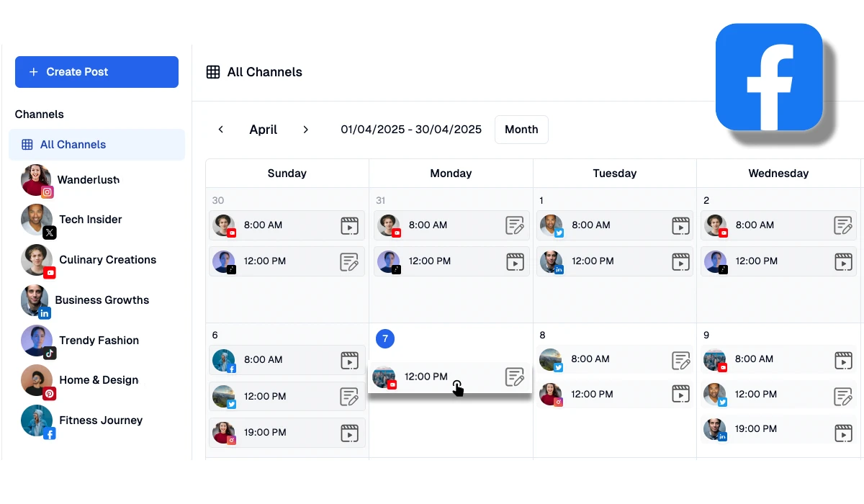The height and width of the screenshot is (504, 864).
Task: Open Sunday 30 8:00 AM scheduled post
Action: (287, 225)
